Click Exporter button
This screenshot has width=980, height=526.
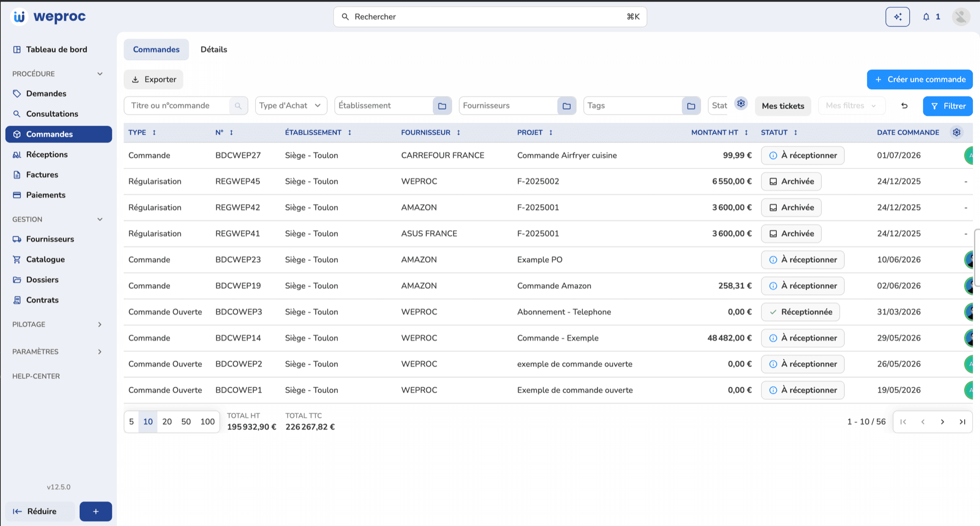(x=154, y=80)
